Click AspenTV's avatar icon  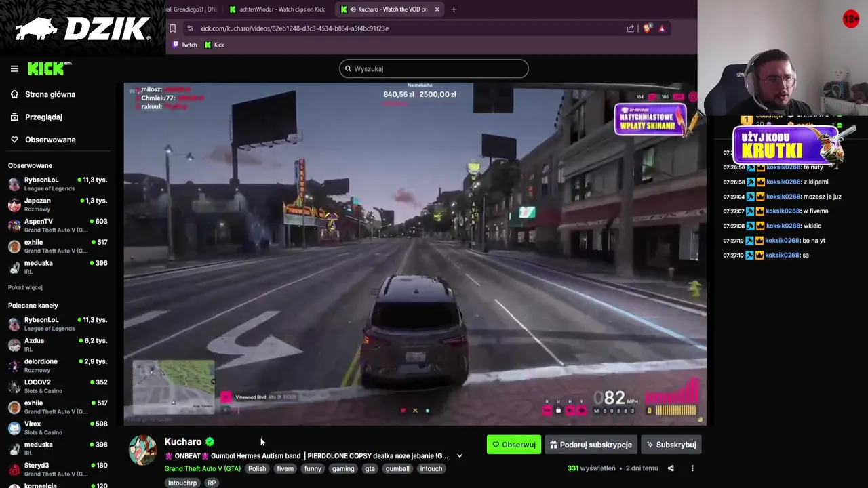pos(14,226)
